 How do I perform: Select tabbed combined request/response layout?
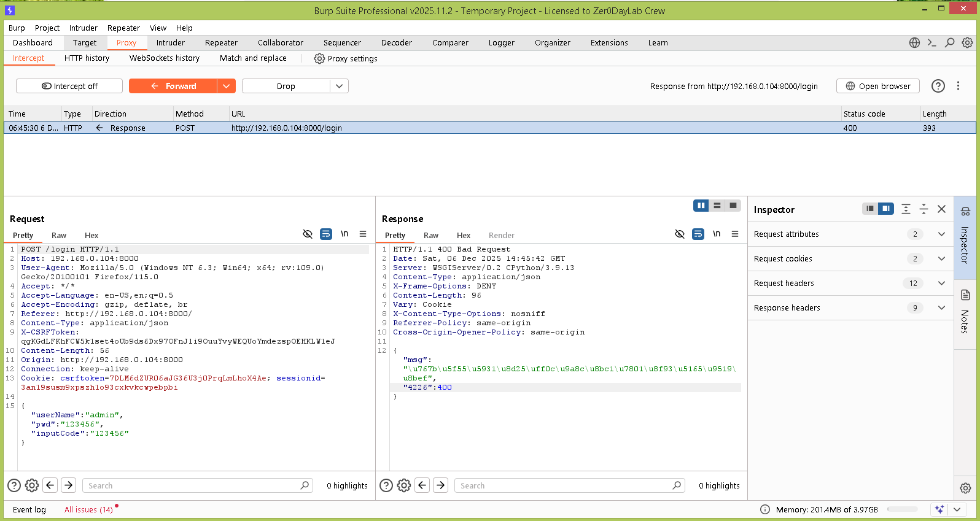tap(733, 206)
